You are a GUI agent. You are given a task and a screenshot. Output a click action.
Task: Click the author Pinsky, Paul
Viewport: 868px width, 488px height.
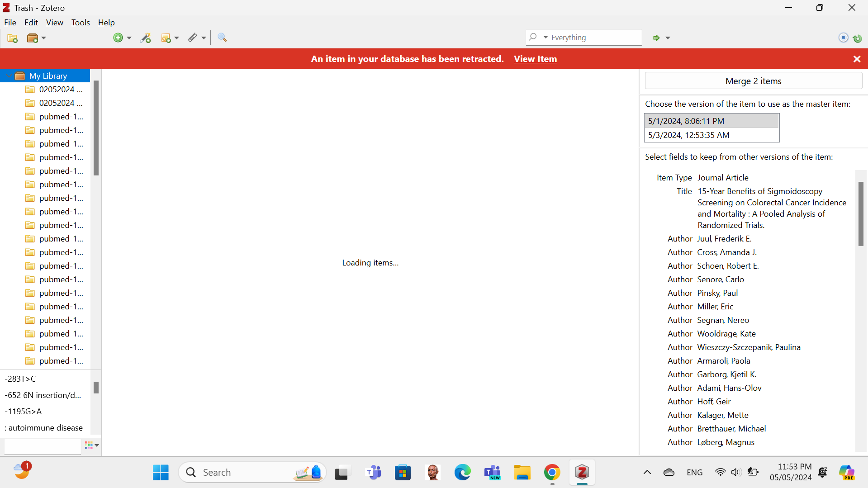(x=717, y=293)
